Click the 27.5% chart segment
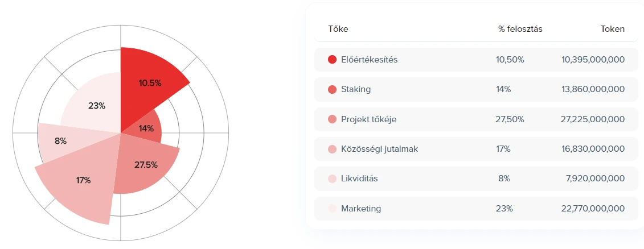Image resolution: width=644 pixels, height=249 pixels. [146, 165]
